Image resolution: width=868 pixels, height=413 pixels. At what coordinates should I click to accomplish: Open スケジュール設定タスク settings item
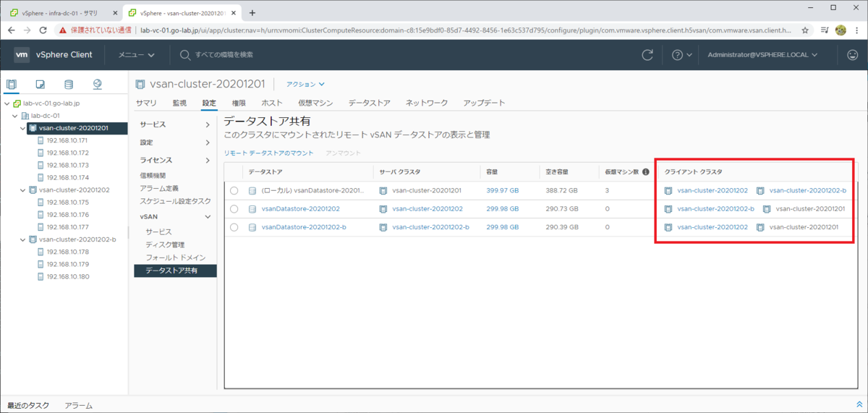tap(175, 201)
